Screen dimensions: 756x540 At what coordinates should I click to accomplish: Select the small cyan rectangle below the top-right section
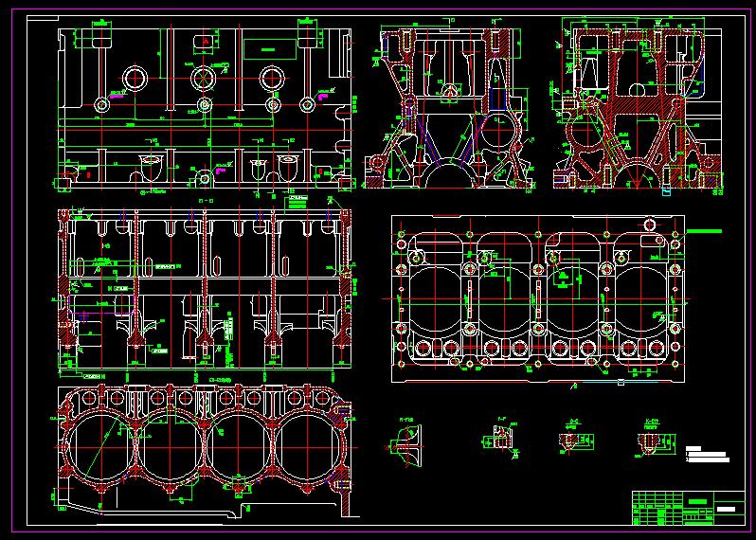point(666,190)
